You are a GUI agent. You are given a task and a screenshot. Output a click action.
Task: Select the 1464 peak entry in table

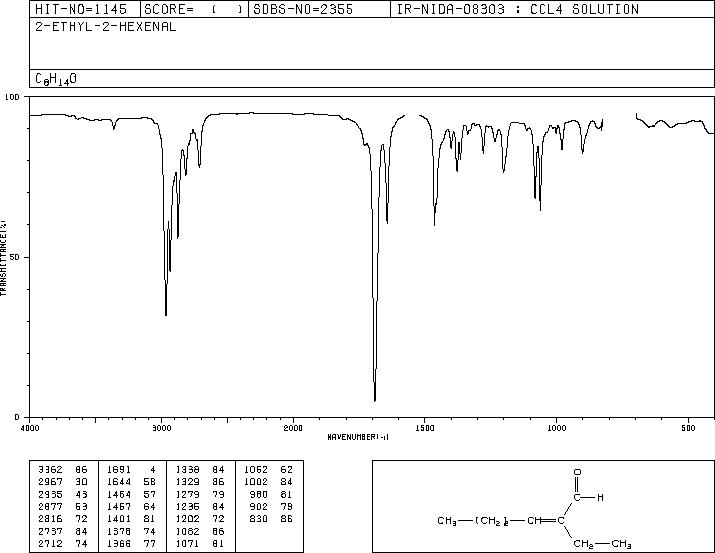click(x=132, y=494)
